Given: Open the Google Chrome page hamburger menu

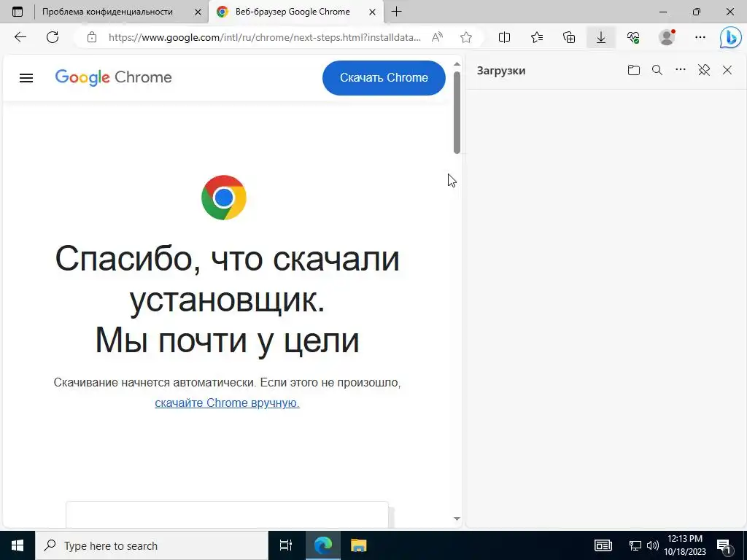Looking at the screenshot, I should 26,77.
